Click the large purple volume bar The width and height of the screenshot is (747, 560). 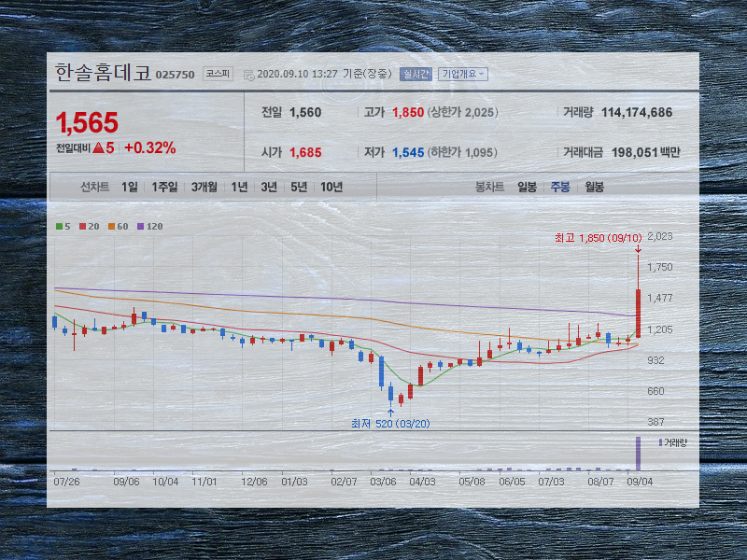(639, 454)
